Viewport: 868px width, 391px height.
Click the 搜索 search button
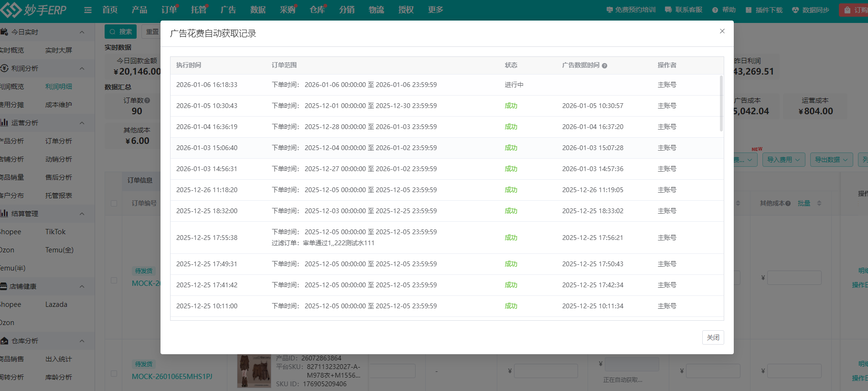pyautogui.click(x=120, y=32)
